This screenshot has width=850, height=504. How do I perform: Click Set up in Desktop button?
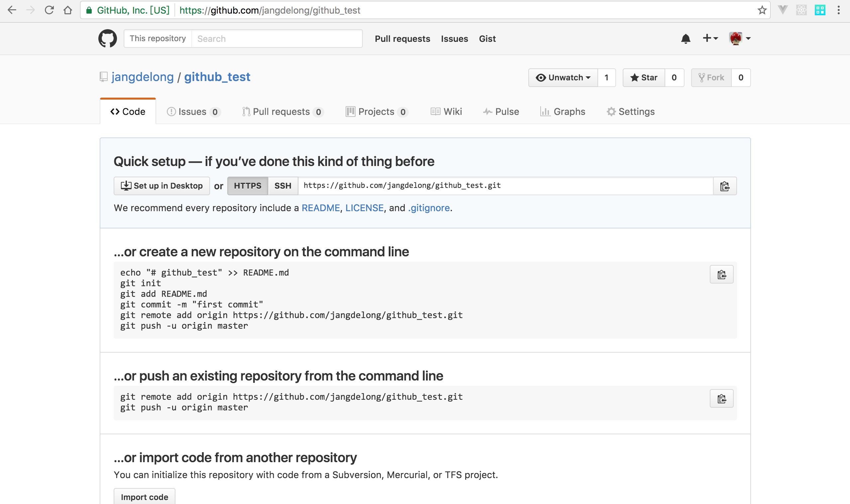(162, 186)
